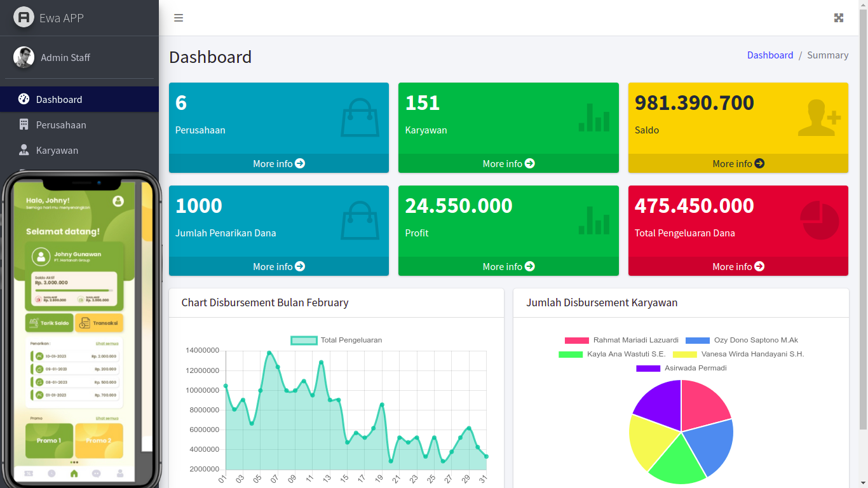Image resolution: width=868 pixels, height=488 pixels.
Task: Tap the Promo 1 tile on the phone
Action: (x=50, y=441)
